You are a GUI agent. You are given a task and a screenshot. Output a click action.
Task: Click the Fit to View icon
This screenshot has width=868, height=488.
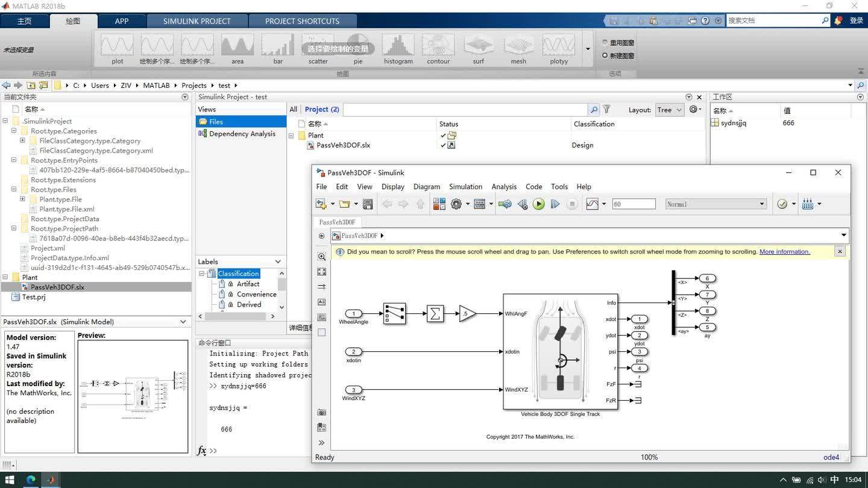point(321,272)
